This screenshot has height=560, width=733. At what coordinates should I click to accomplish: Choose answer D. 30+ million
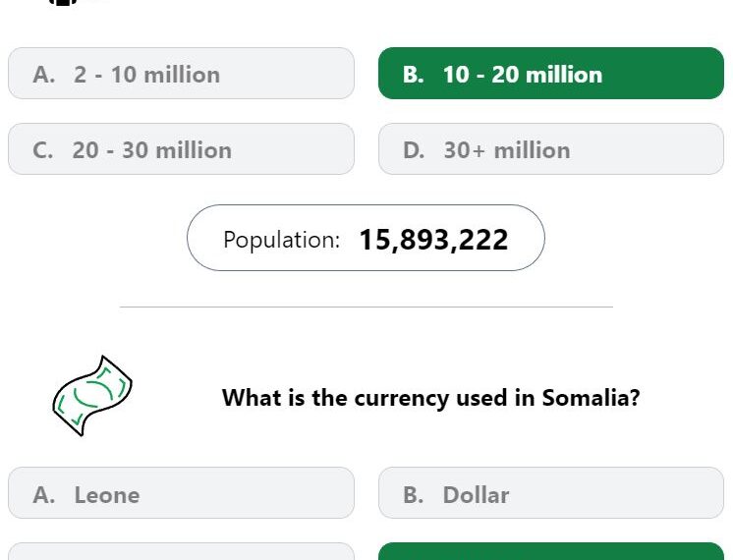[550, 149]
